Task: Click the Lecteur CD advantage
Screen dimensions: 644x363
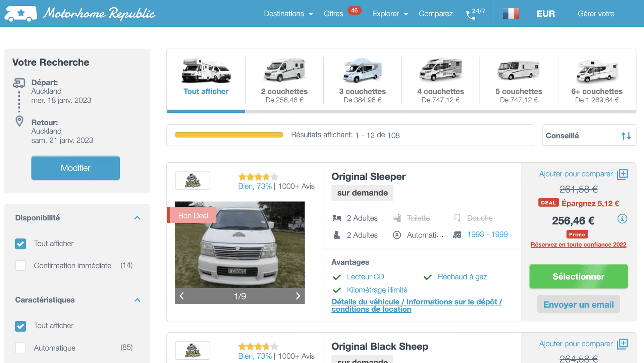Action: coord(365,277)
